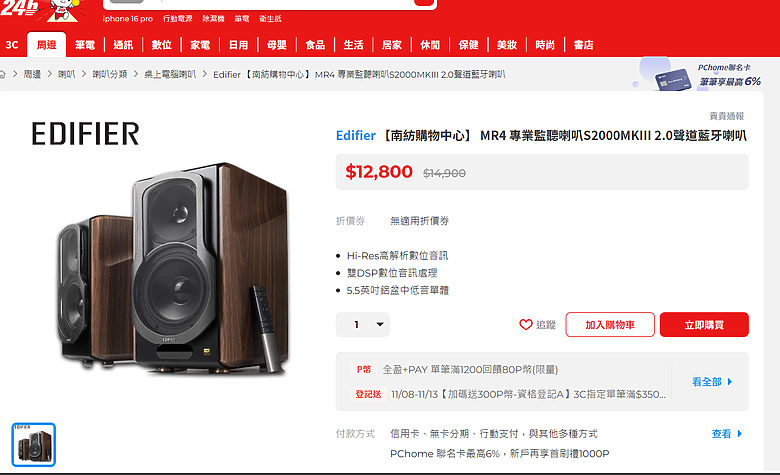Screen dimensions: 780x475
Task: Click the iphone 16 pro suggestion
Action: (128, 19)
